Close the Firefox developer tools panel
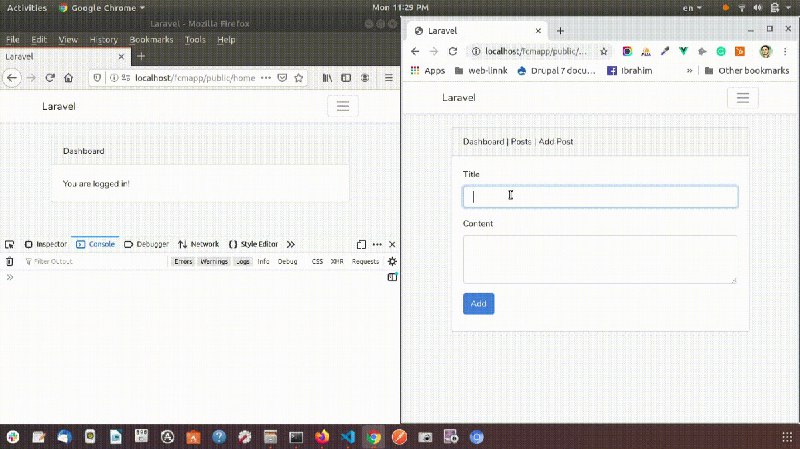The width and height of the screenshot is (800, 449). (x=392, y=244)
